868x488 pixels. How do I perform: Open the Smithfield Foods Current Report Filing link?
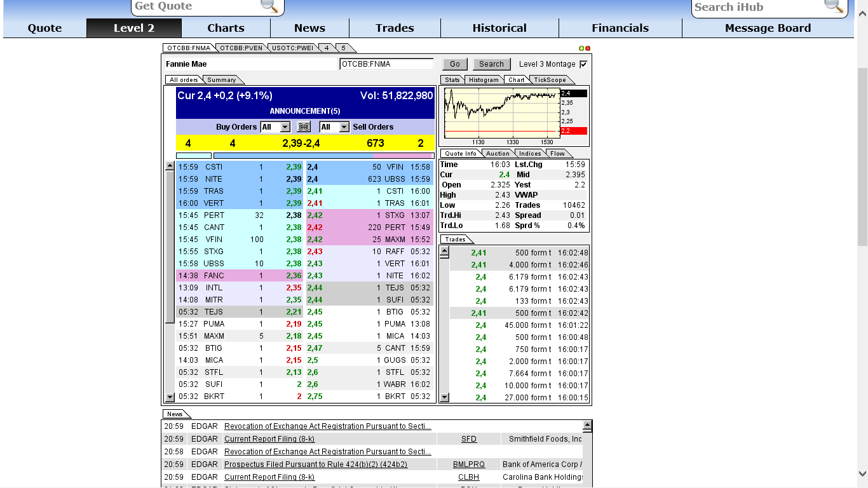269,439
